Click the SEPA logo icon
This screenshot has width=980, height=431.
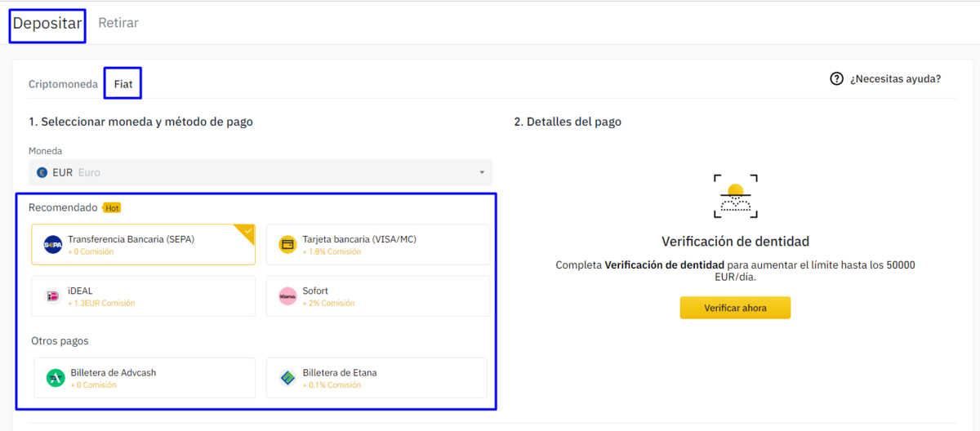click(x=53, y=245)
